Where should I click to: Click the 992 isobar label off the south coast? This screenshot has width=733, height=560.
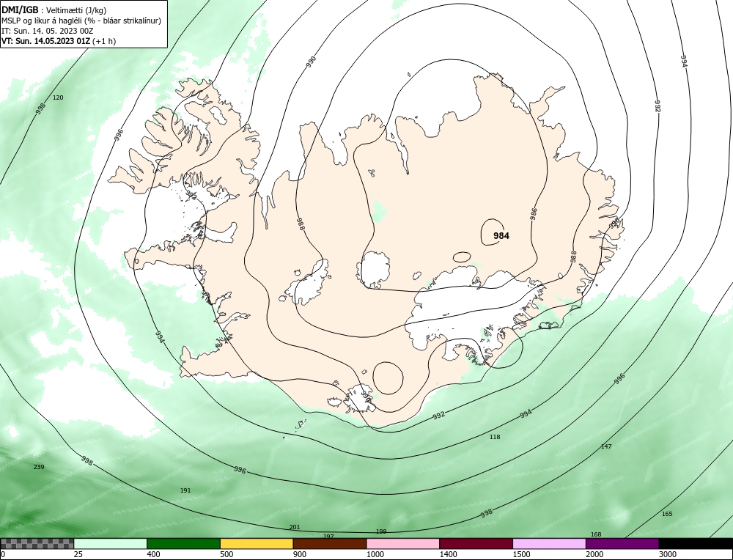click(x=438, y=415)
